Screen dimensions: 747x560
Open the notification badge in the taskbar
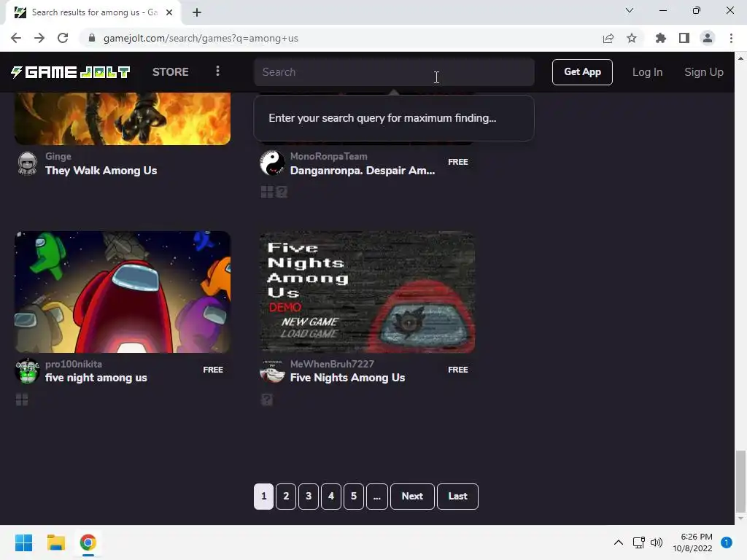(x=727, y=542)
